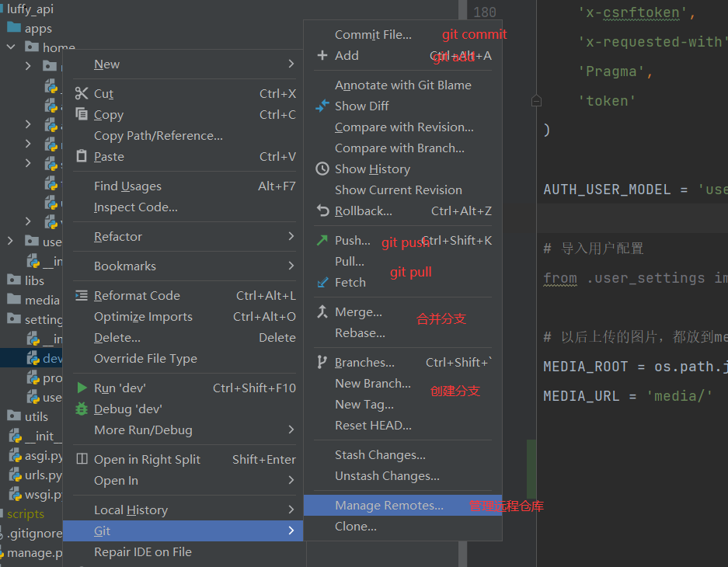Click Clone... in the Git submenu
This screenshot has width=728, height=567.
(356, 526)
